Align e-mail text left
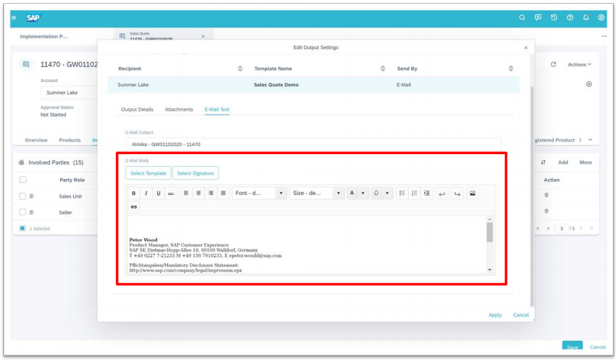 click(186, 193)
